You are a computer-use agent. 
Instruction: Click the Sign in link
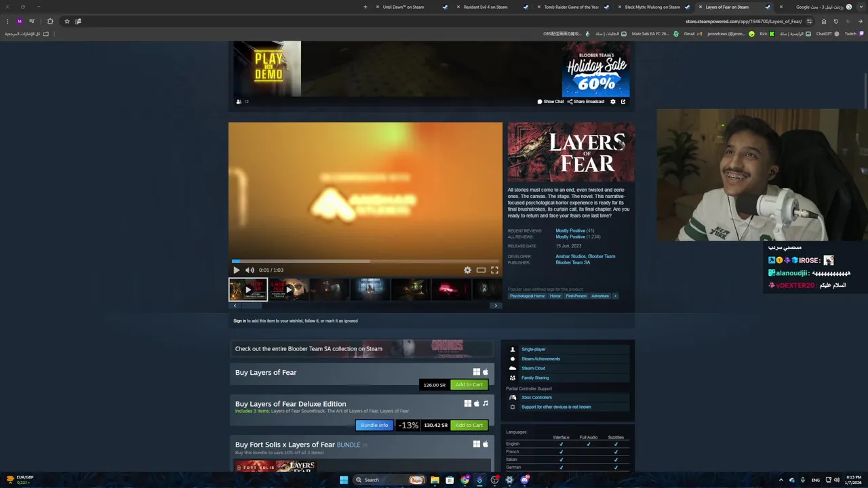coord(239,321)
